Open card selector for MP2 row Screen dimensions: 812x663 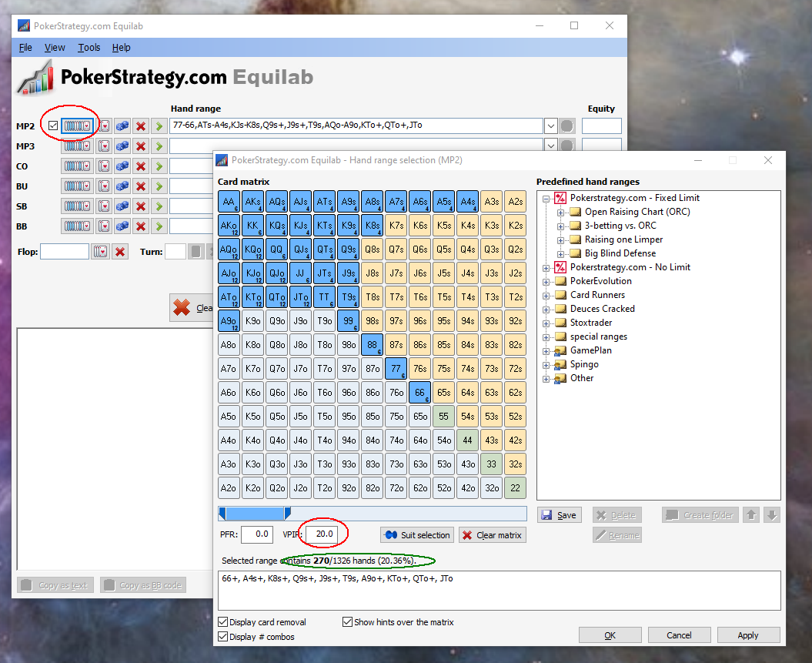pyautogui.click(x=104, y=126)
